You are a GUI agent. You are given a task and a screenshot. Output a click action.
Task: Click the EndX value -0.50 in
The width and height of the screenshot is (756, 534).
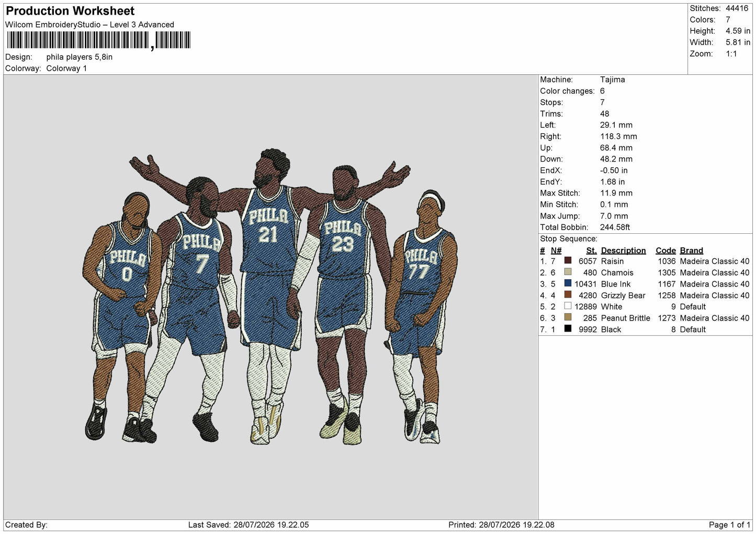pos(614,171)
